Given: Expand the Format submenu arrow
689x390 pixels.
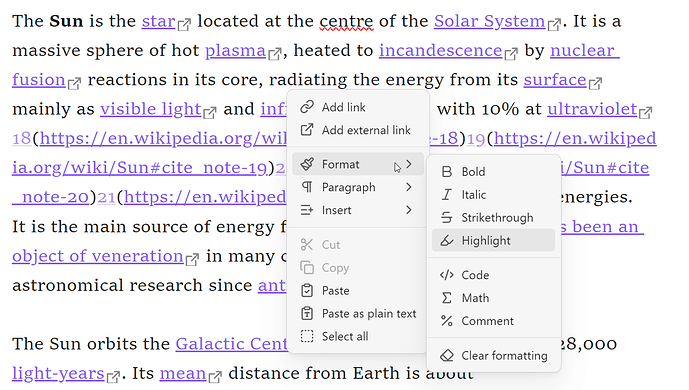Looking at the screenshot, I should click(409, 164).
